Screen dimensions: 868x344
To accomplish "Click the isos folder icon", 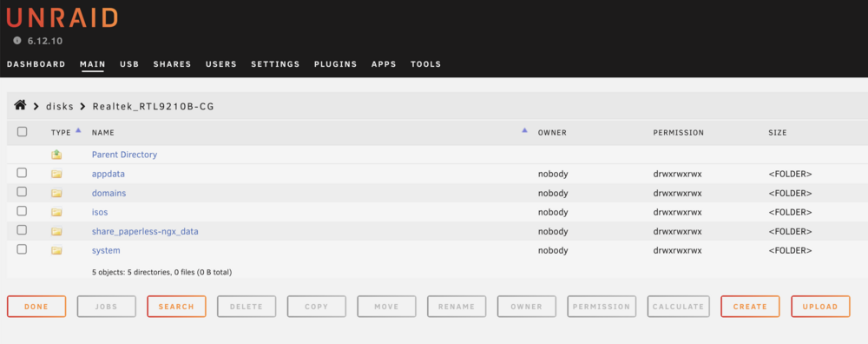I will pyautogui.click(x=56, y=212).
